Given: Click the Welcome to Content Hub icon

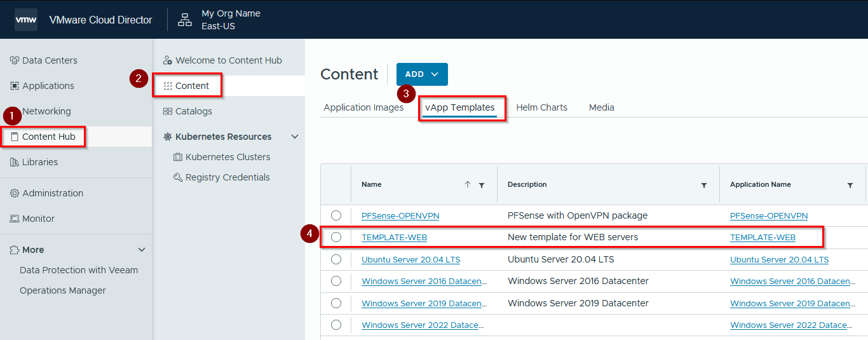Looking at the screenshot, I should click(168, 60).
